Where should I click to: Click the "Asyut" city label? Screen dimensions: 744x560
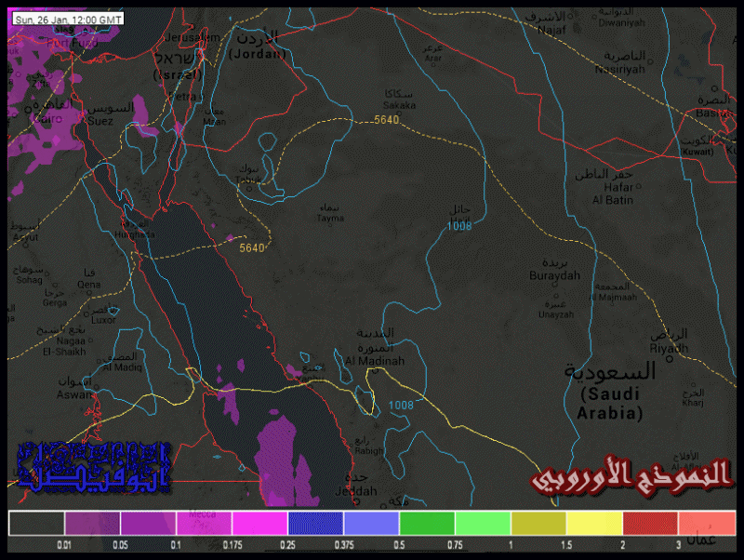26,237
